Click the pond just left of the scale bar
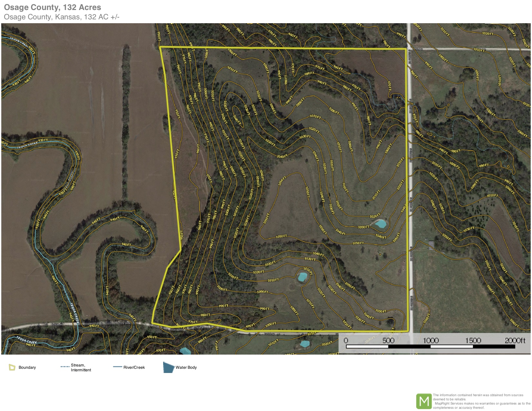Viewport: 532px width, 411px height. pos(304,344)
